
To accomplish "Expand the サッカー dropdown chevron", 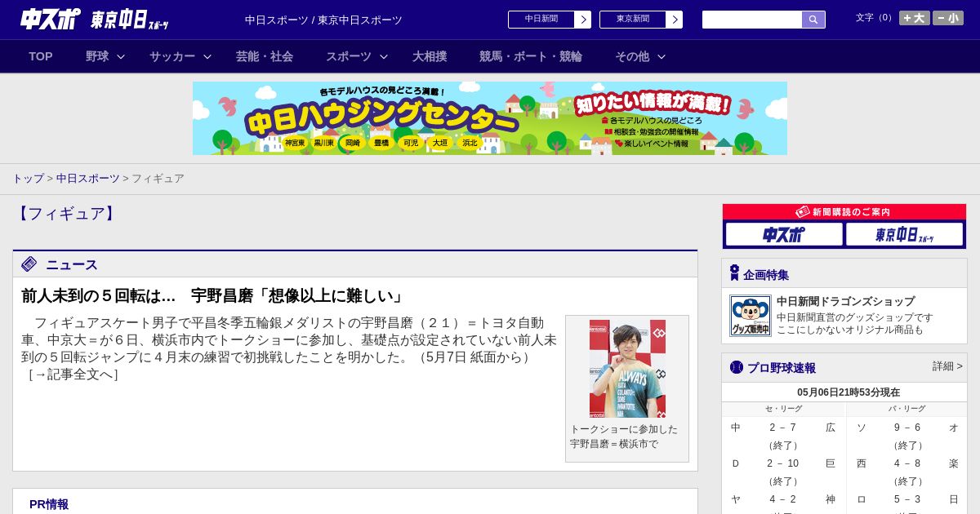I will pyautogui.click(x=207, y=56).
